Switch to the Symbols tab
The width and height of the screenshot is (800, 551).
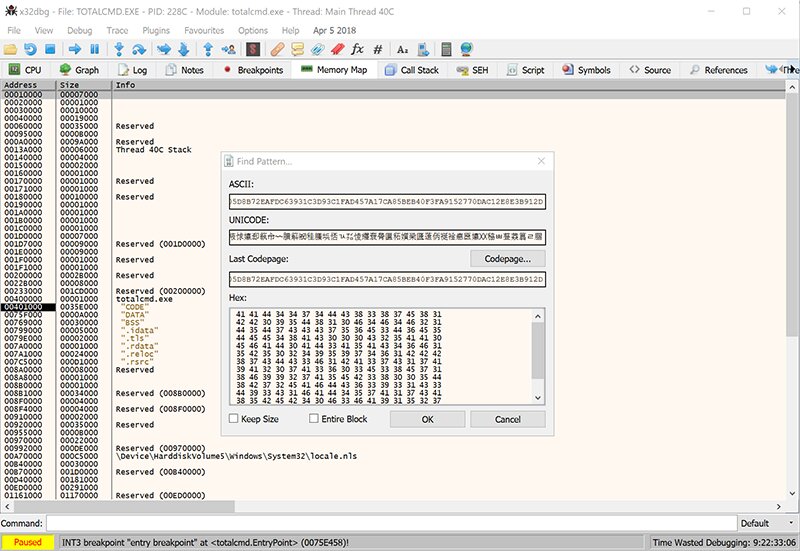click(586, 70)
